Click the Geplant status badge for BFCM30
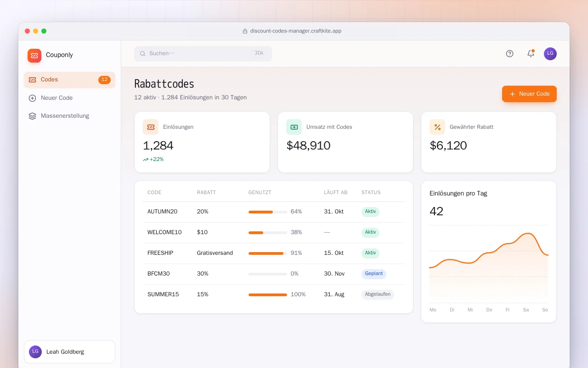Screen dimensions: 588x368 pyautogui.click(x=374, y=274)
